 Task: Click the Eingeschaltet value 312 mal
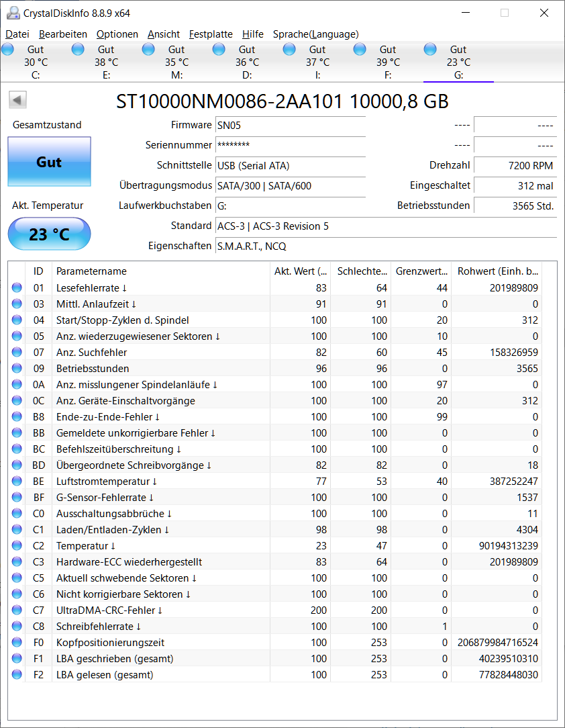pyautogui.click(x=515, y=186)
